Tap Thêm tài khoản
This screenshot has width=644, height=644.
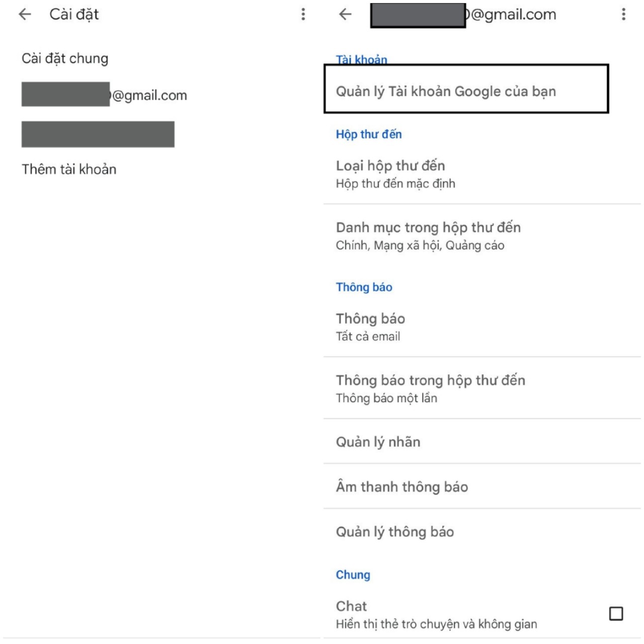tap(69, 169)
